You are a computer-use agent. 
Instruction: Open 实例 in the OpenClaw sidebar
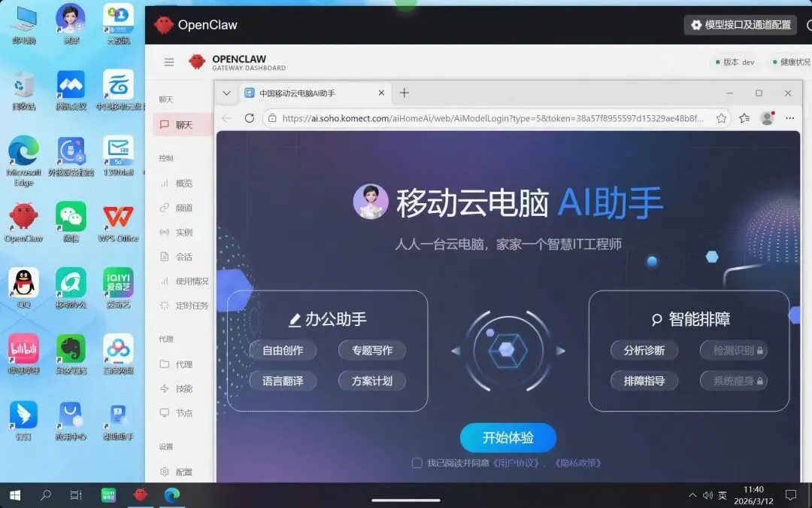[x=183, y=233]
